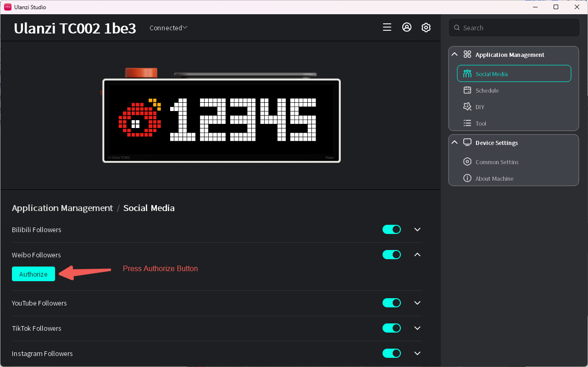Disable the Bilibili Followers toggle

[392, 229]
